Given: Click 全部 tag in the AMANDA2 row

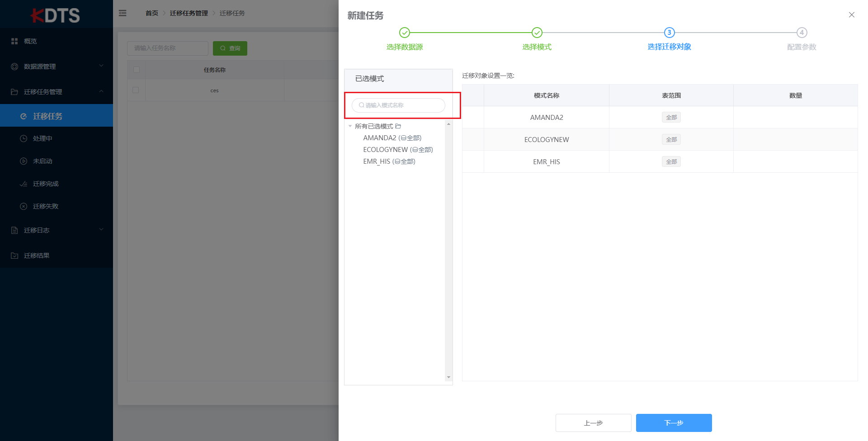Looking at the screenshot, I should click(x=671, y=118).
